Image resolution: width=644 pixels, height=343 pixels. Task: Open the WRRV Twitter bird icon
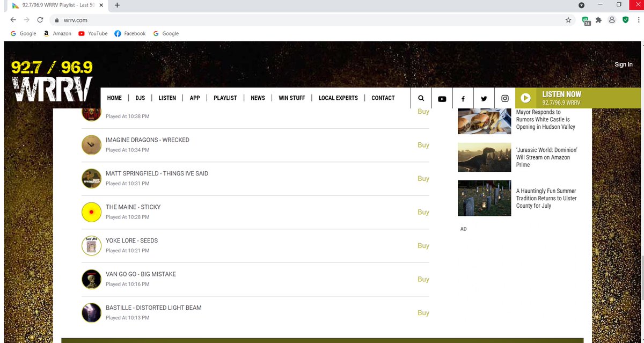click(484, 99)
